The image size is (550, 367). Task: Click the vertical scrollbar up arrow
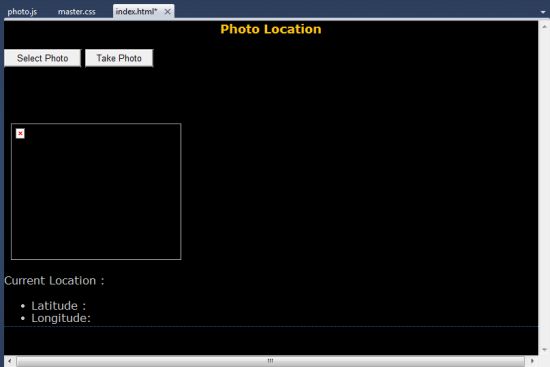point(544,27)
